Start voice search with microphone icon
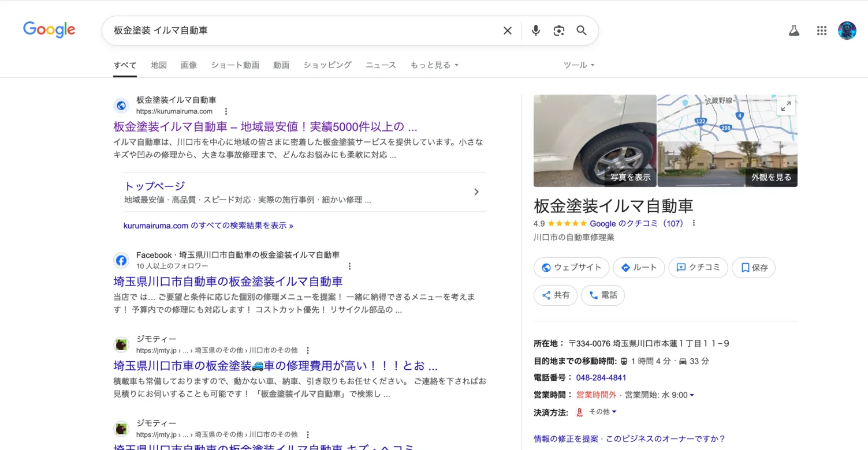 coord(536,31)
